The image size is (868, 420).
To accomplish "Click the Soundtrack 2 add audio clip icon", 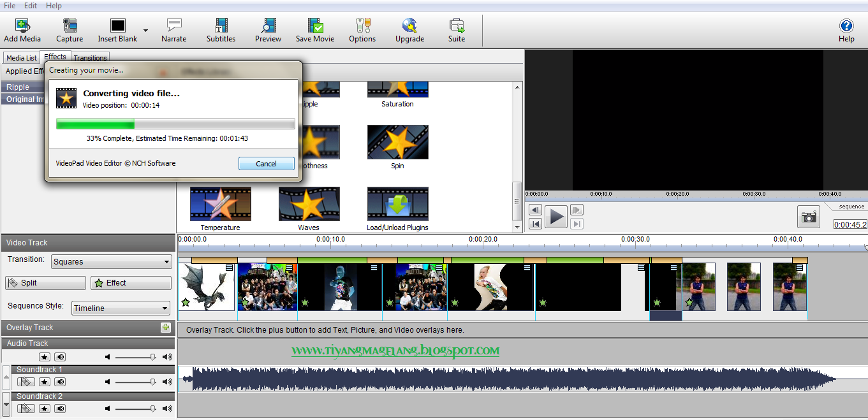I will pos(26,409).
